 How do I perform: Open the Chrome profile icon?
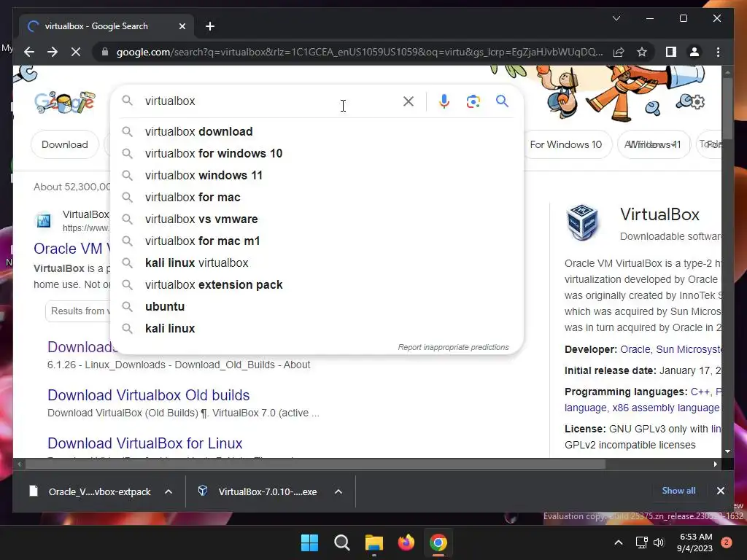coord(694,52)
